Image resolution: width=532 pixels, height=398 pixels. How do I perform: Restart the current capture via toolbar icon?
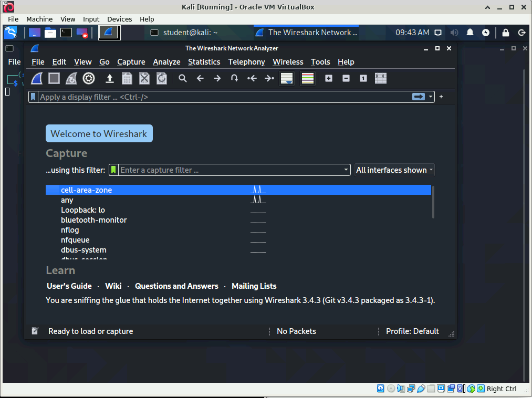pos(71,78)
